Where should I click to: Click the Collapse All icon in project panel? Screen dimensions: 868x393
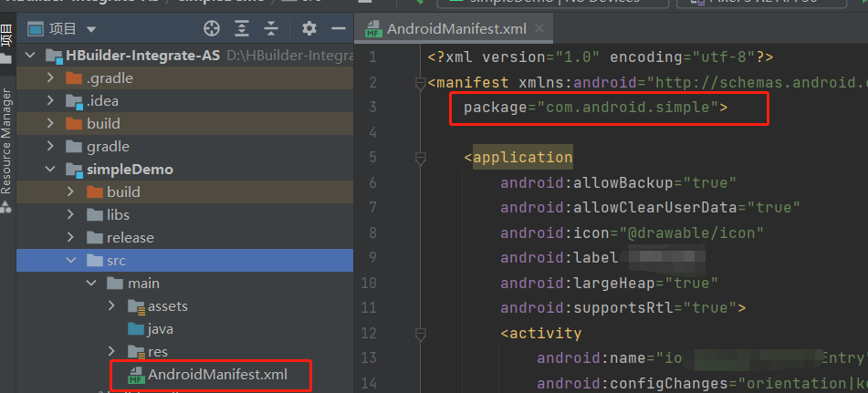(271, 28)
